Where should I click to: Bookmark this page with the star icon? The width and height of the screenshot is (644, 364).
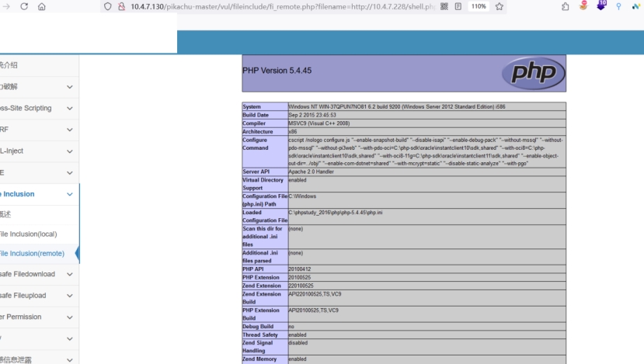click(x=499, y=6)
